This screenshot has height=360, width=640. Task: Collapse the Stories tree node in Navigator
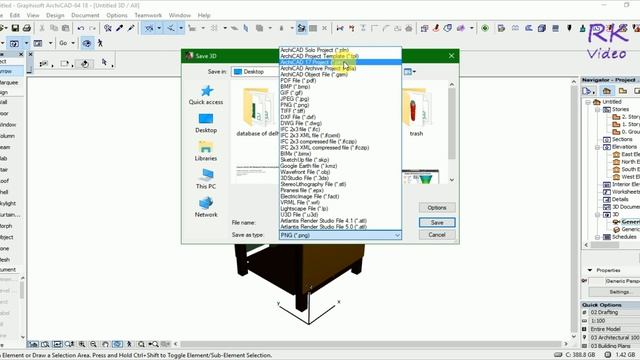coord(598,109)
